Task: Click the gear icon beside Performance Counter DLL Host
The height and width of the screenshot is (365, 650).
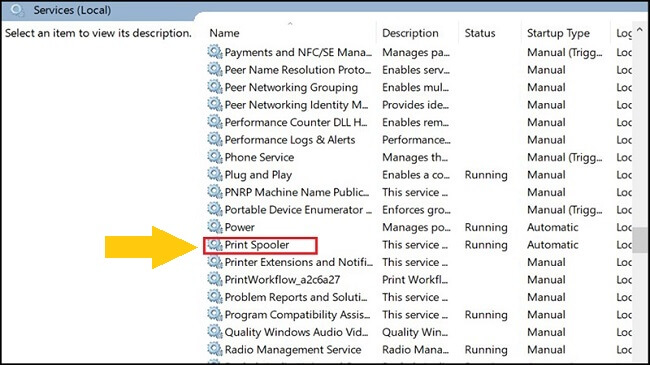Action: 215,122
